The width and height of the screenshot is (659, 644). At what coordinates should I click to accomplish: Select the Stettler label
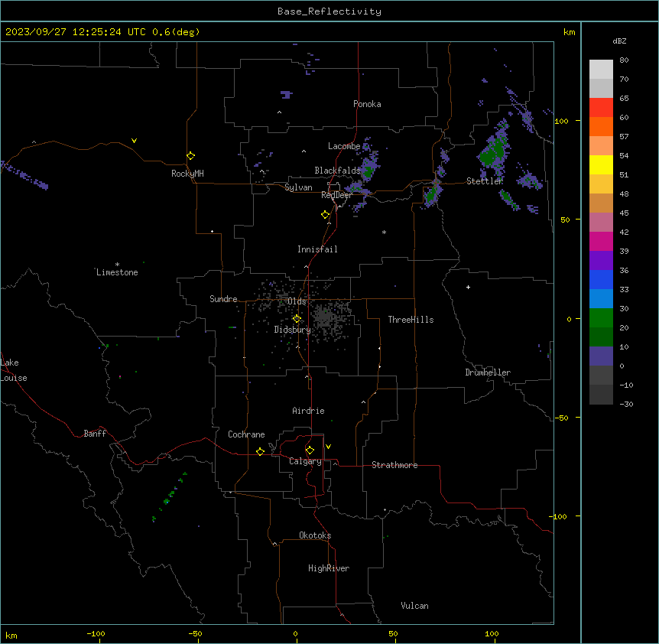[x=485, y=181]
